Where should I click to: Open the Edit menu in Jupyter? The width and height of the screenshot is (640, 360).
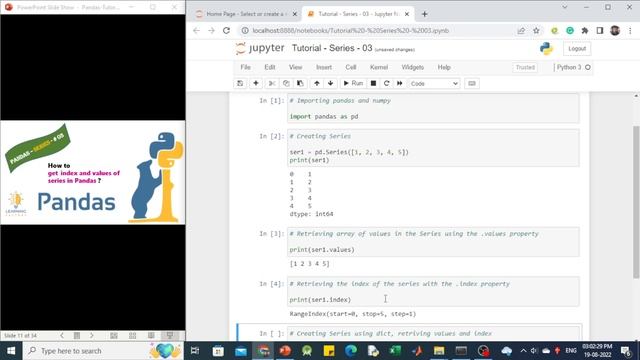coord(270,67)
